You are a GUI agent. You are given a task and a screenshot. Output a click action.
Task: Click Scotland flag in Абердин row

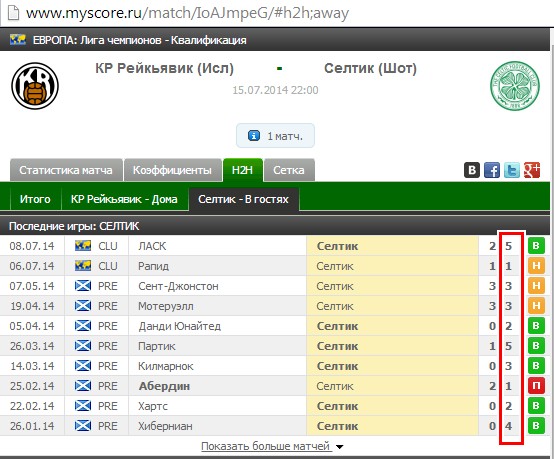pos(83,386)
